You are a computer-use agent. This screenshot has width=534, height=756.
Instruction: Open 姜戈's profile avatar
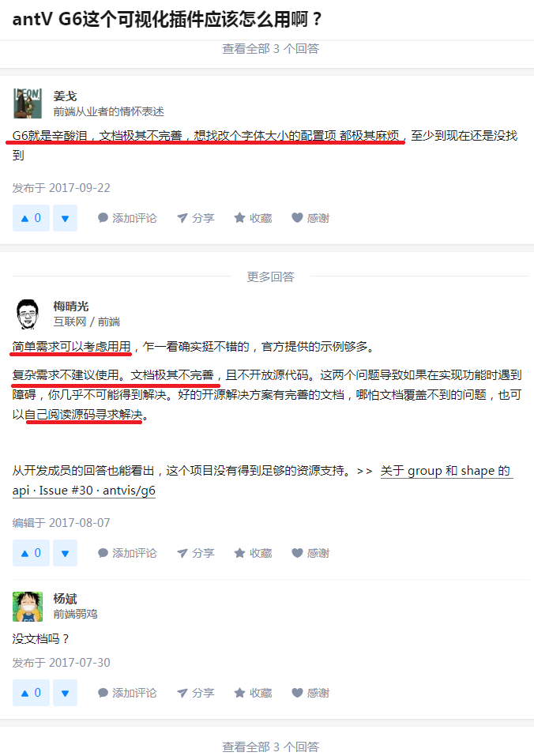(28, 103)
